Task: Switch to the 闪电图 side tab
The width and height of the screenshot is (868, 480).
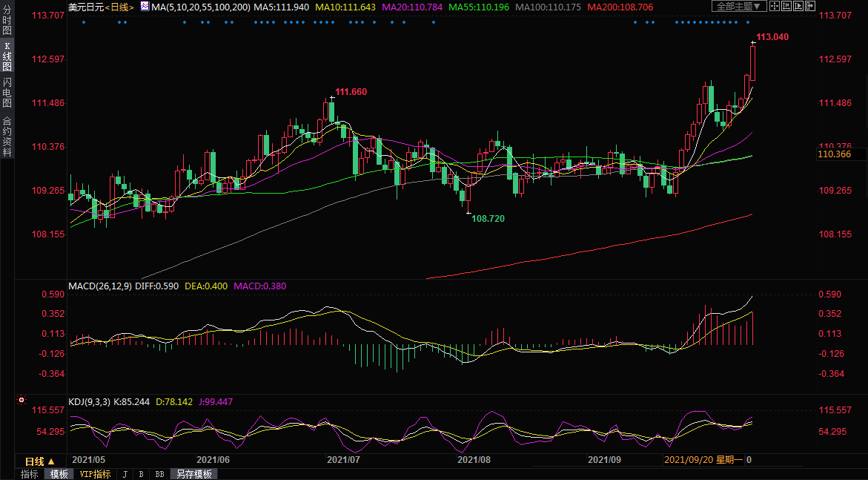Action: point(7,92)
